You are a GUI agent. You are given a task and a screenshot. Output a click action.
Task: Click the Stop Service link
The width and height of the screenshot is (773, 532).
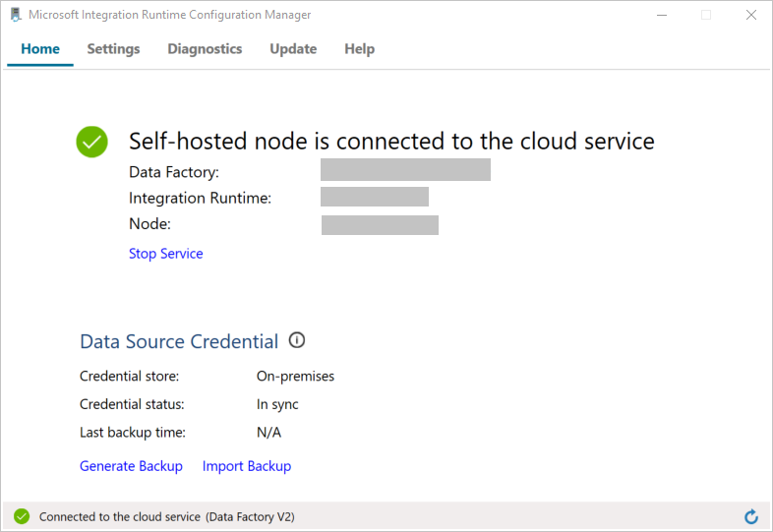165,254
